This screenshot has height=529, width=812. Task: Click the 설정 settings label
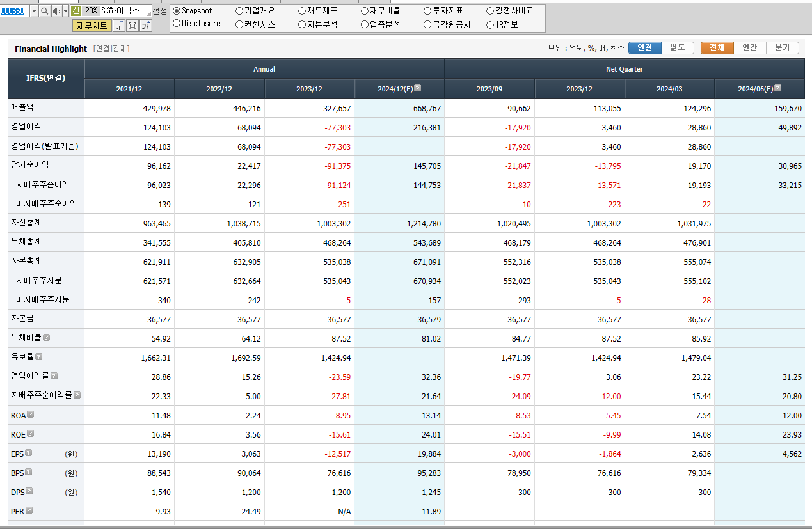(160, 11)
